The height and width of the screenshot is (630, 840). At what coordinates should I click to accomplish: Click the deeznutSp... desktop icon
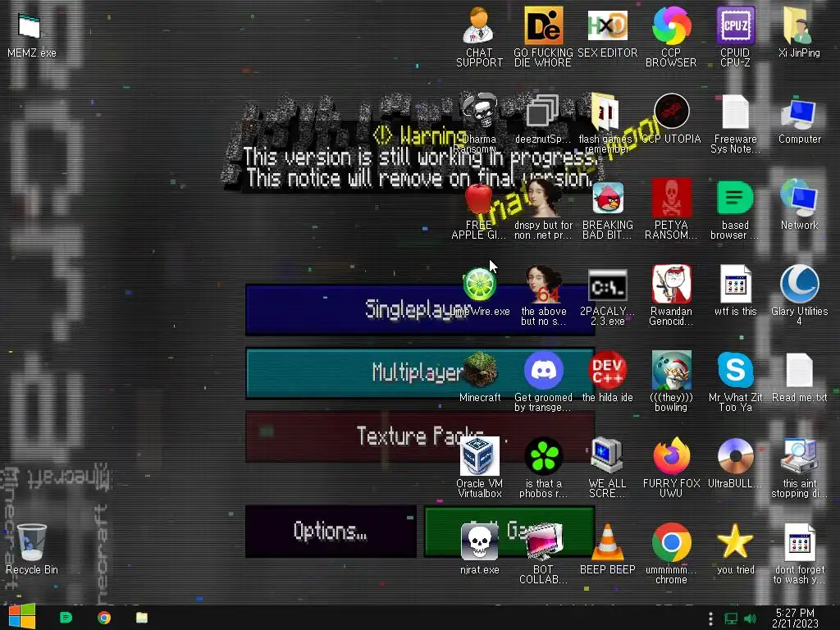click(543, 112)
